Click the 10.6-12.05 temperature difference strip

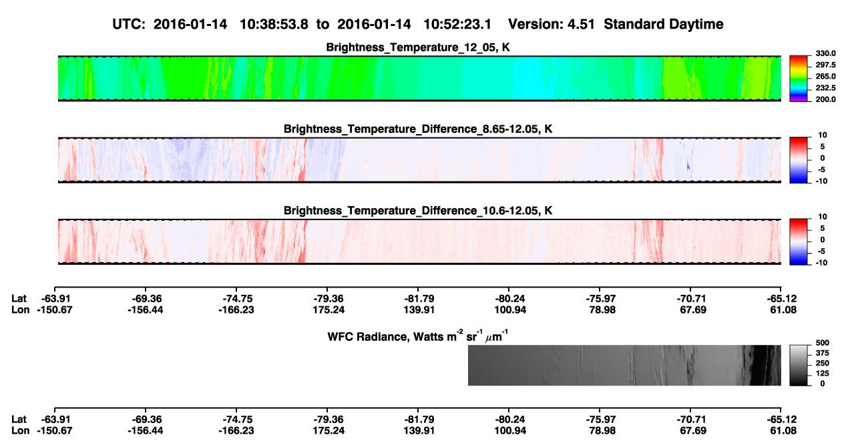point(419,242)
